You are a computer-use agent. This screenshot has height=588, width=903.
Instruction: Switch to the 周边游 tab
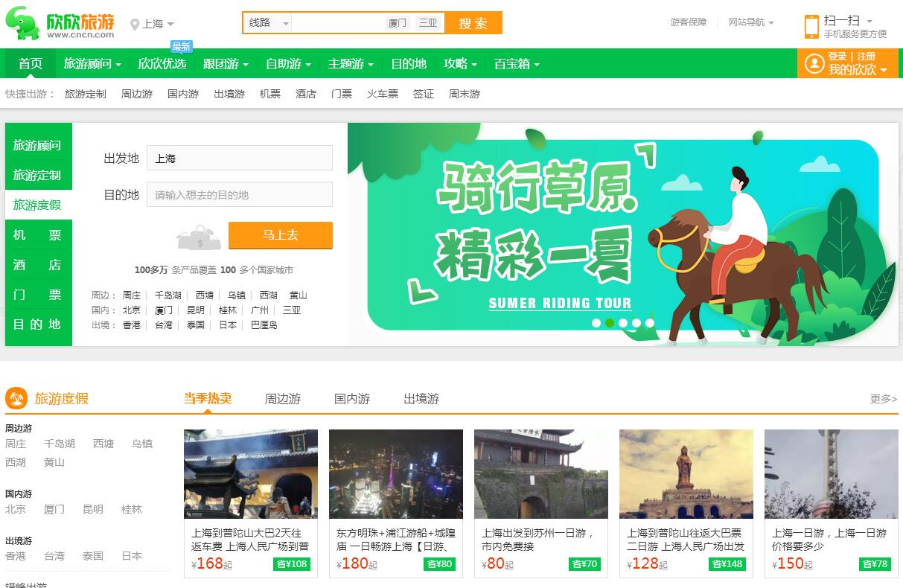coord(283,399)
